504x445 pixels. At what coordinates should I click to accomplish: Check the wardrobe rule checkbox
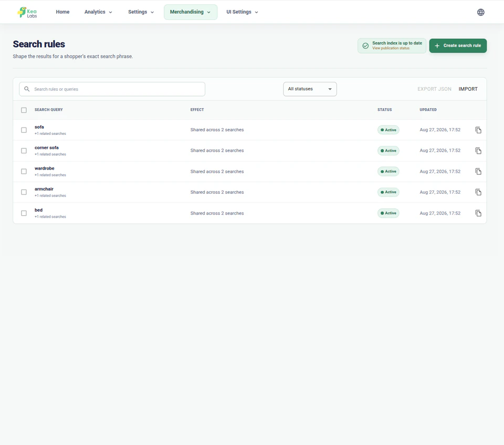(x=24, y=171)
